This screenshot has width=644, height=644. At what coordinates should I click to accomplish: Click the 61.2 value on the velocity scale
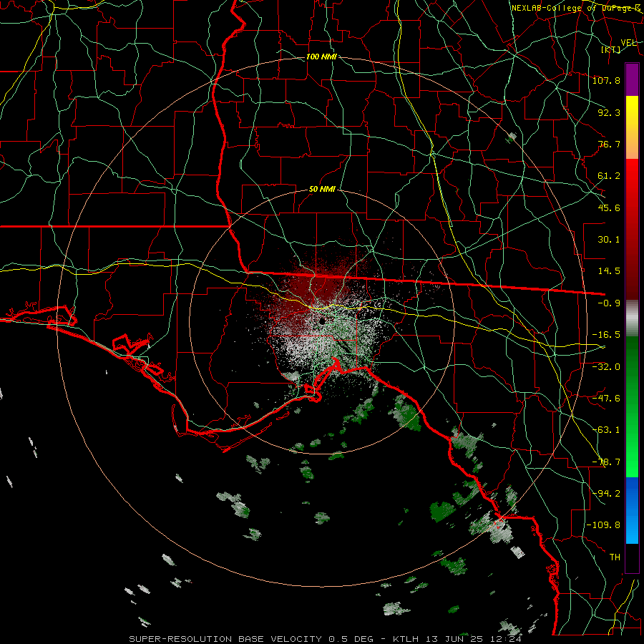(x=609, y=176)
